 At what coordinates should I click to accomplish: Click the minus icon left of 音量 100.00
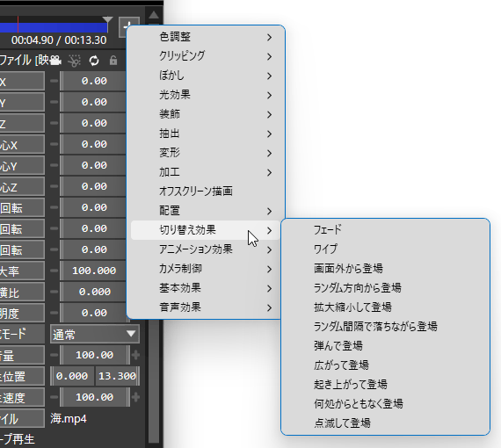54,355
